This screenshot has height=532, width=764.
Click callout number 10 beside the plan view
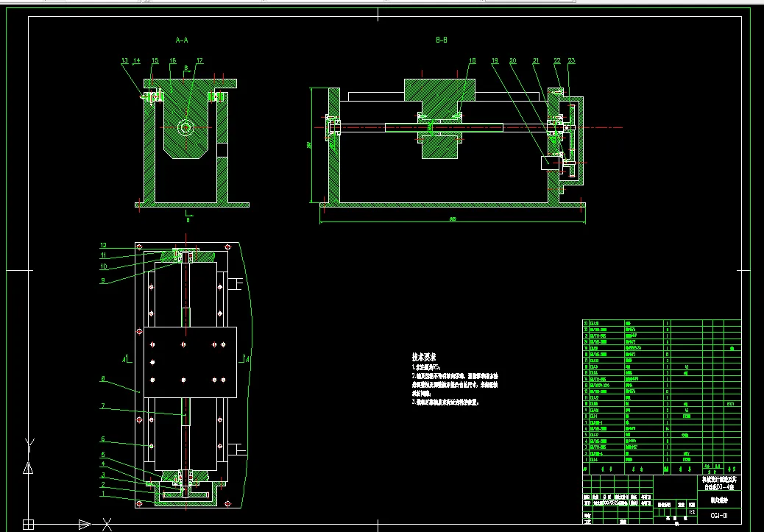(x=103, y=266)
